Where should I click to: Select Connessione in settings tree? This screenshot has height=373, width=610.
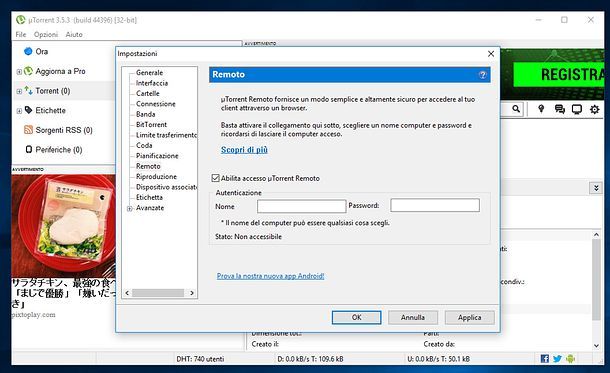[156, 104]
